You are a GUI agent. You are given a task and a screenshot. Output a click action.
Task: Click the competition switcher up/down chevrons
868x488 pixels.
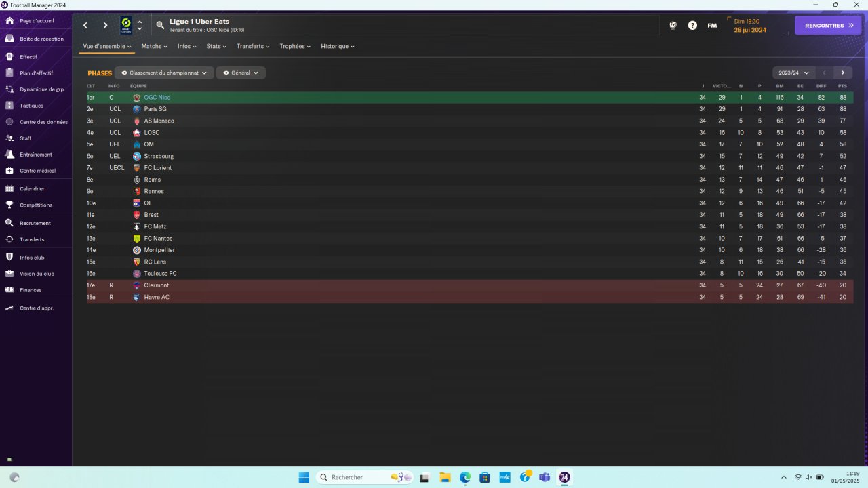(x=140, y=26)
